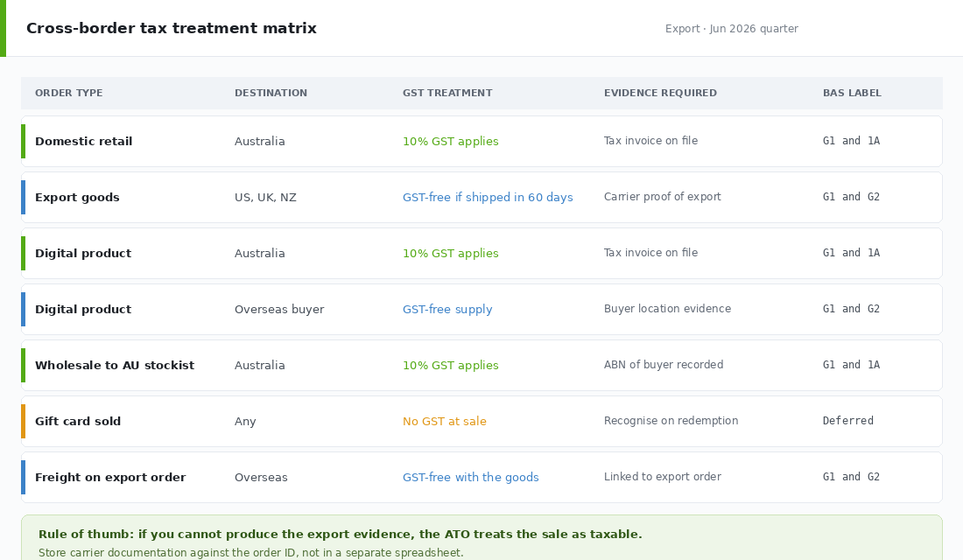This screenshot has height=560, width=963.
Task: Click 'G1 and G2' in Freight on export row
Action: tap(851, 477)
